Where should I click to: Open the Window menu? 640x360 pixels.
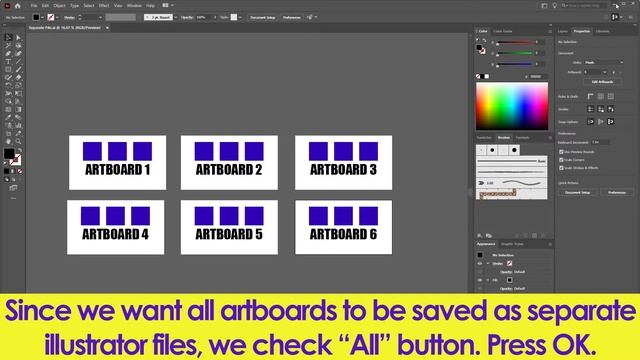tap(134, 6)
